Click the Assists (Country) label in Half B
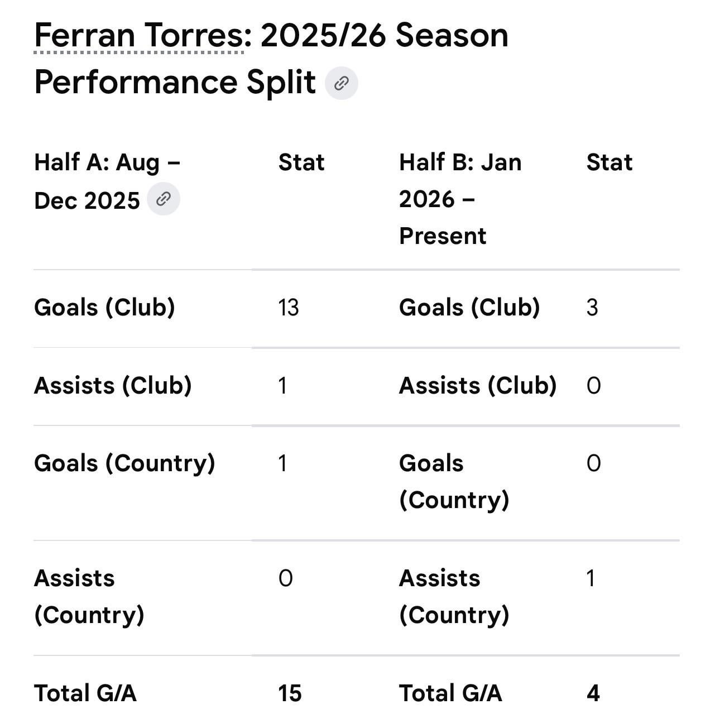This screenshot has width=720, height=728. click(454, 596)
